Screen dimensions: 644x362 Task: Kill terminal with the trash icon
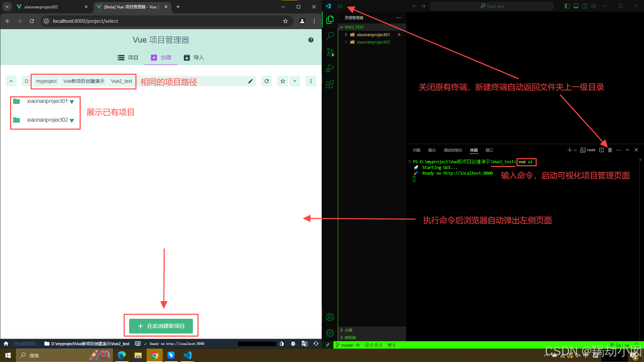coord(610,150)
